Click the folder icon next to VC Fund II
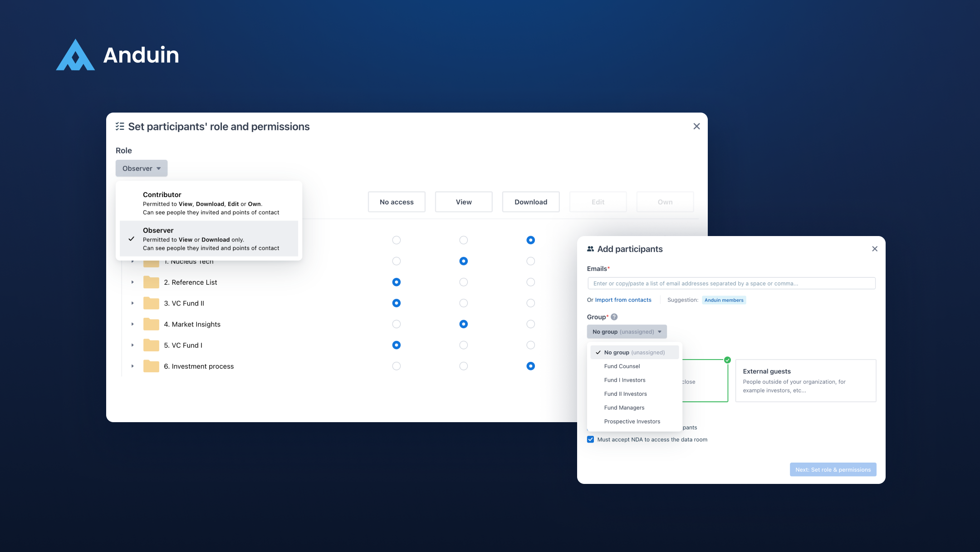Screen dimensions: 980x552 point(151,303)
